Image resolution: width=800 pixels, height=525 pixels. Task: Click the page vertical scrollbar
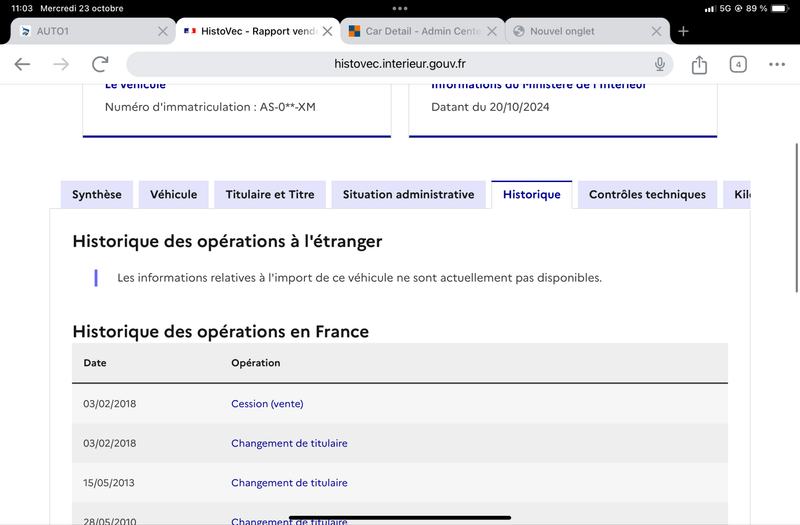click(796, 218)
